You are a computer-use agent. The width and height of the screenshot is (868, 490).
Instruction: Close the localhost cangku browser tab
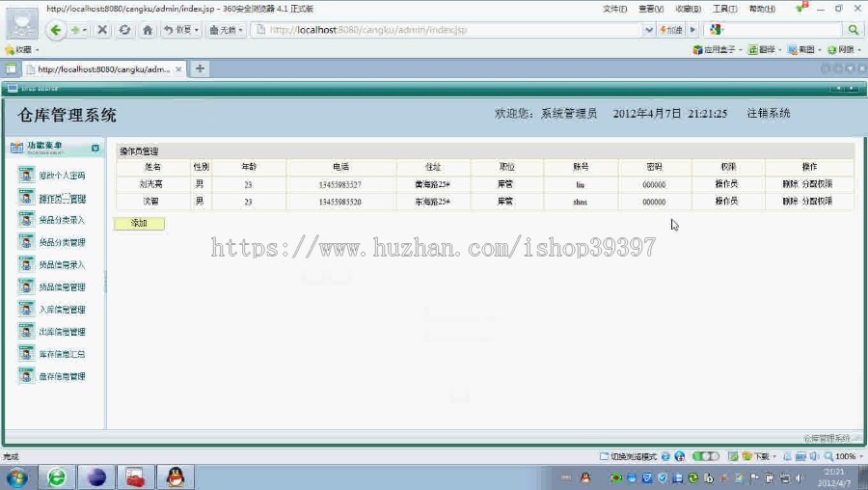178,69
